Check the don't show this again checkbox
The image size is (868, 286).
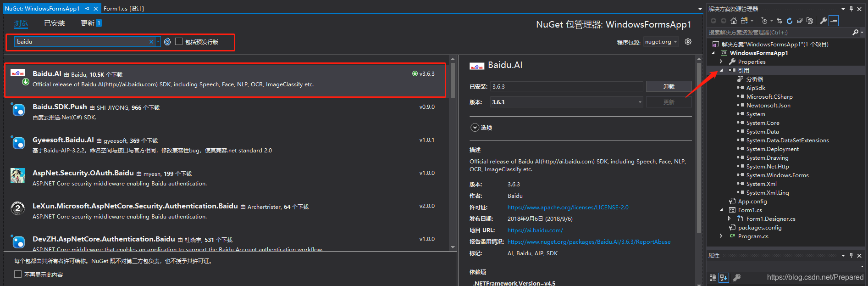click(x=18, y=274)
